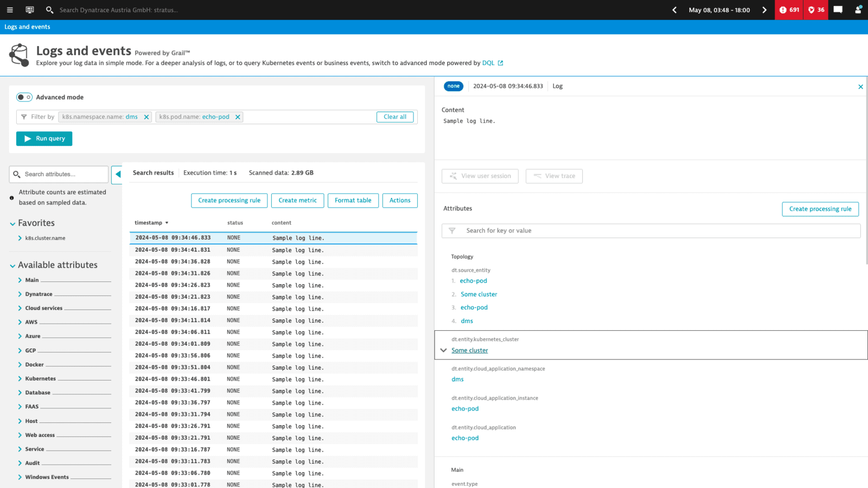Click the Search attributes input field
868x488 pixels.
(x=59, y=175)
